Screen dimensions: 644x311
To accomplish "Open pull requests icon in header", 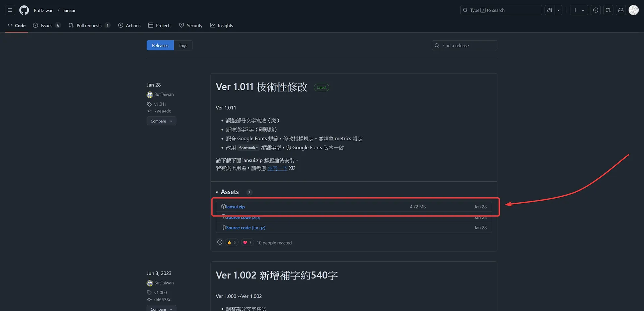I will (608, 10).
